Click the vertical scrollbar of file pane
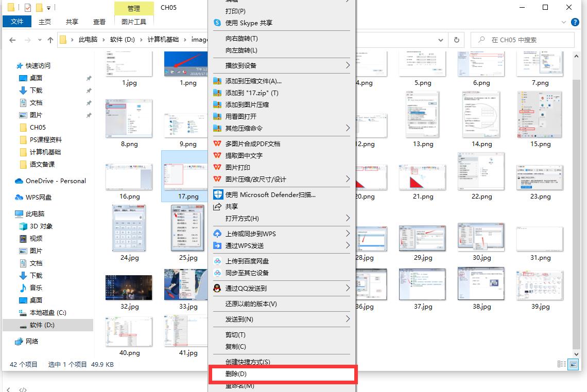Viewport: 587px width, 392px height. (x=576, y=206)
